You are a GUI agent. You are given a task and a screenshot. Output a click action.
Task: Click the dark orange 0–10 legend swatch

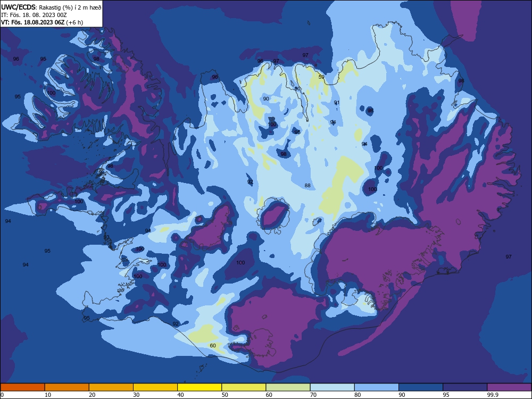coord(22,387)
